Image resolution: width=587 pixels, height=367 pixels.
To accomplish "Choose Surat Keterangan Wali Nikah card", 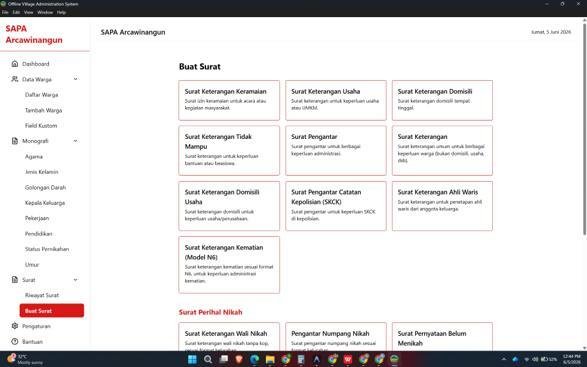I will [229, 337].
